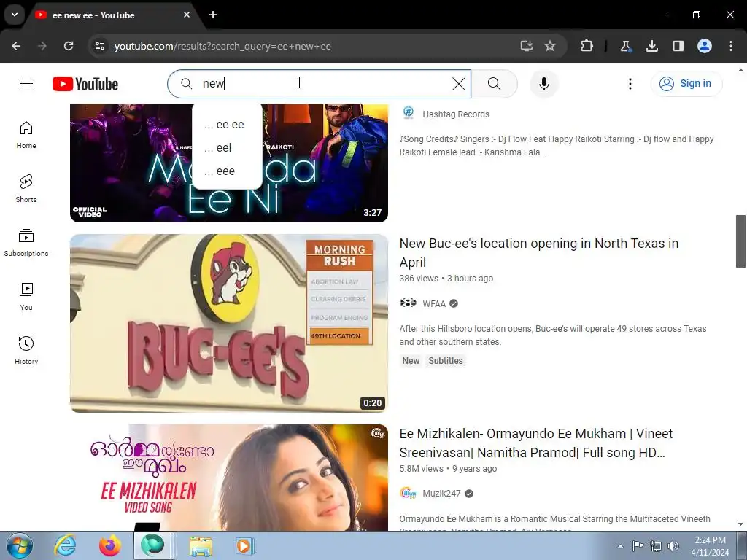Image resolution: width=747 pixels, height=560 pixels.
Task: Open the WFAA channel link
Action: click(x=434, y=304)
